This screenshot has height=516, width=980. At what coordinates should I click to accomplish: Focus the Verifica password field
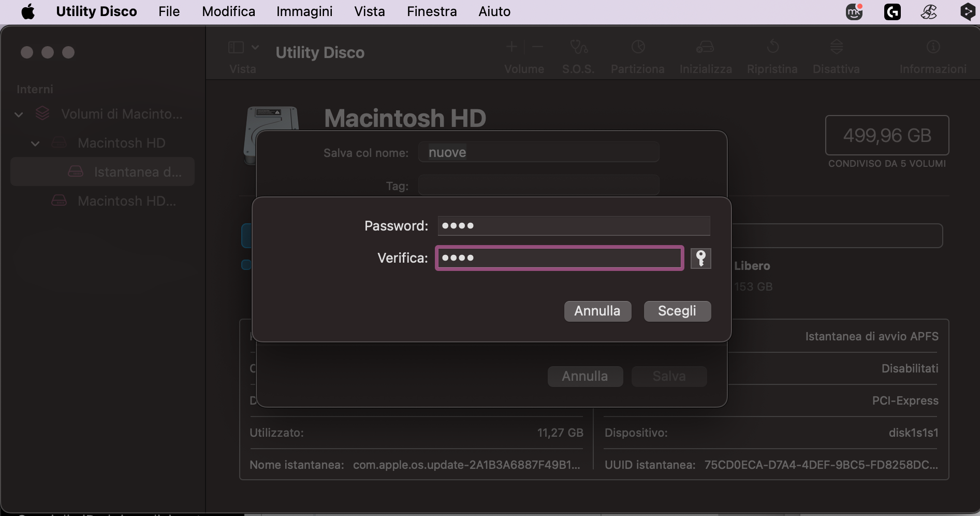click(559, 258)
